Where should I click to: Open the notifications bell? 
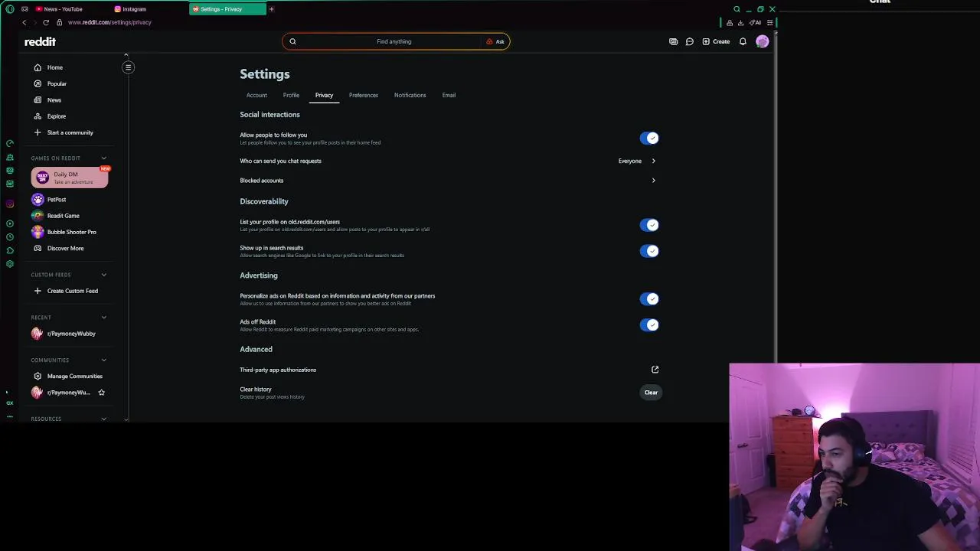743,41
